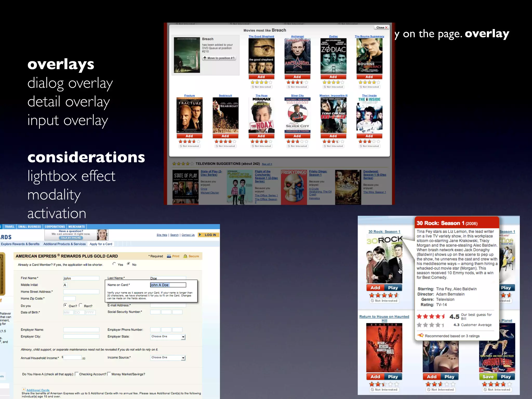Click the Print icon link

point(173,256)
